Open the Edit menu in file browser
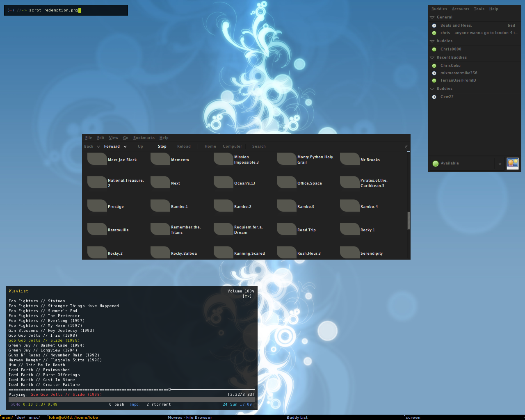 point(101,138)
